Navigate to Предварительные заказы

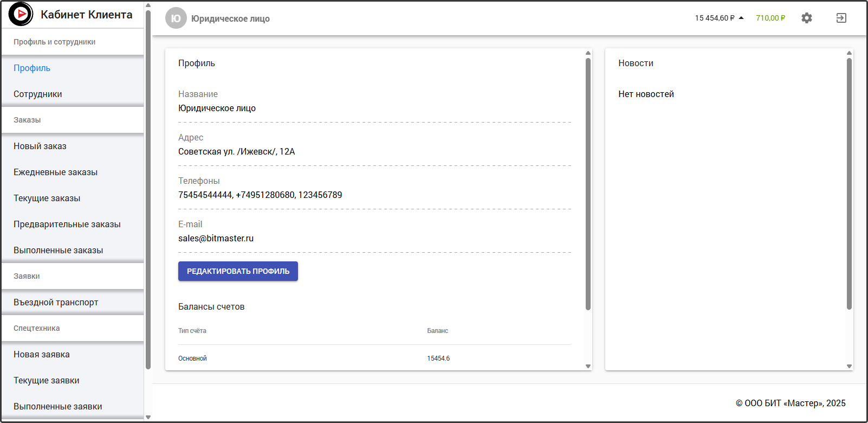67,224
